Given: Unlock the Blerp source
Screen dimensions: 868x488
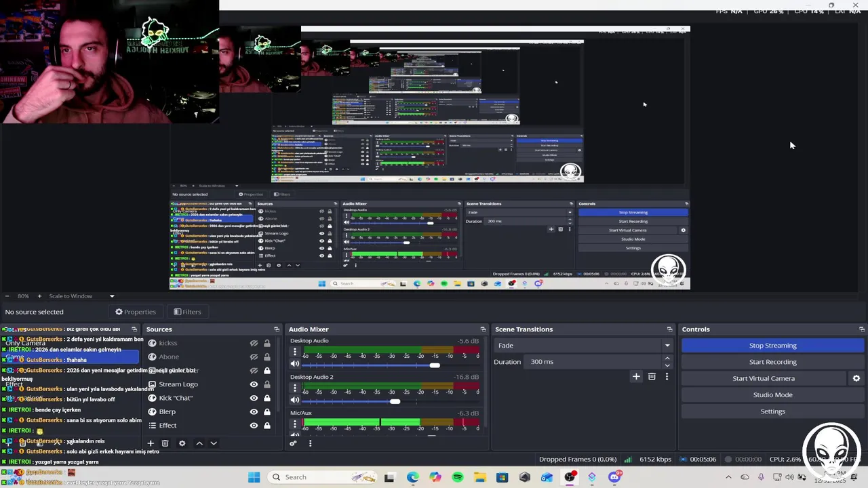Looking at the screenshot, I should tap(267, 411).
